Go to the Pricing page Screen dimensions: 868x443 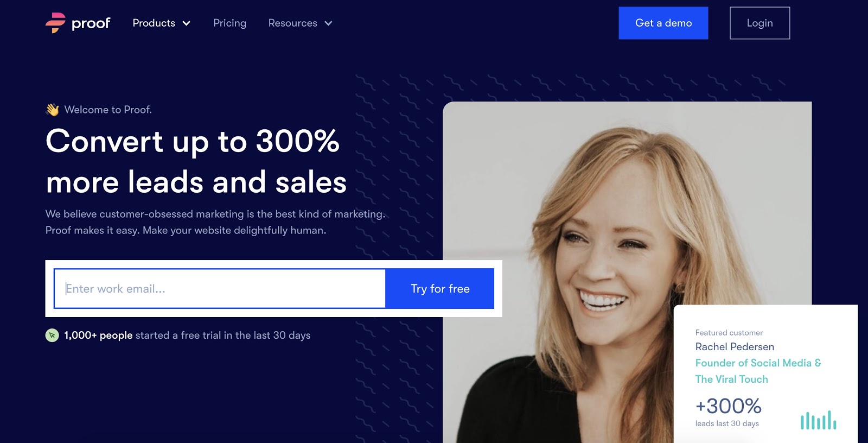pyautogui.click(x=229, y=23)
